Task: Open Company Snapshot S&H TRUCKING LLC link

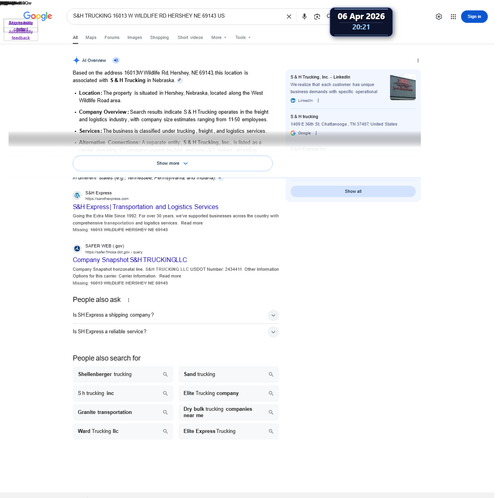Action: pyautogui.click(x=130, y=260)
